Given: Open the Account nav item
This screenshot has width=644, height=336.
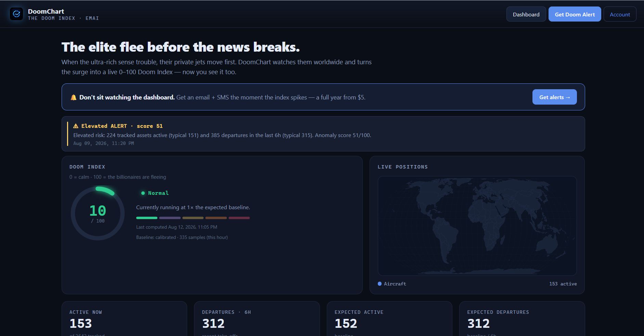Looking at the screenshot, I should tap(620, 14).
